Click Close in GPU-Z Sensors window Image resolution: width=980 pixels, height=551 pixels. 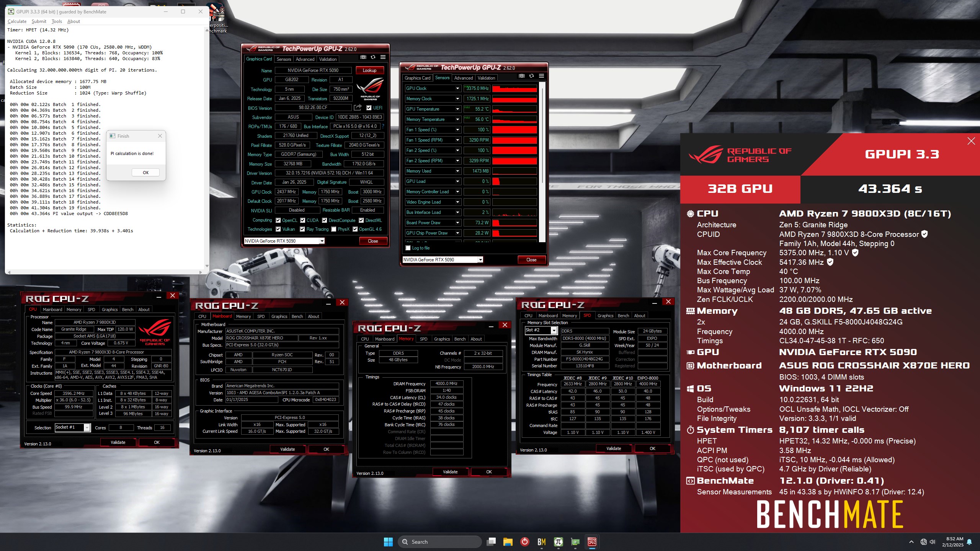click(531, 260)
